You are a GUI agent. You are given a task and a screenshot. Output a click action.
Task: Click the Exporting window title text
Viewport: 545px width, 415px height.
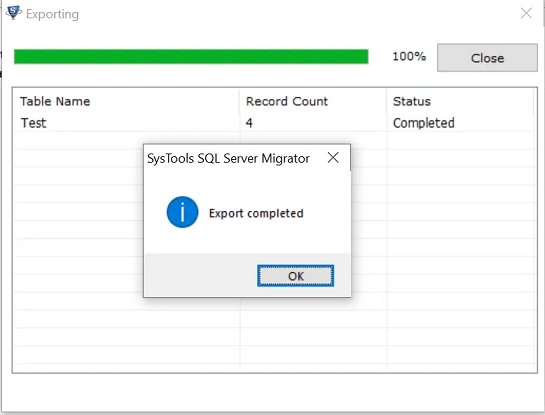[x=52, y=14]
